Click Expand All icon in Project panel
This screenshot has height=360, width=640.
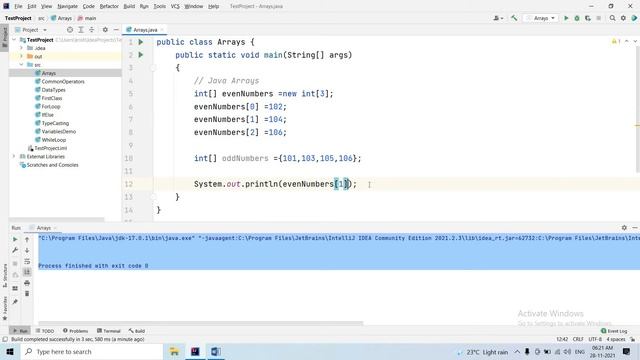click(x=81, y=30)
